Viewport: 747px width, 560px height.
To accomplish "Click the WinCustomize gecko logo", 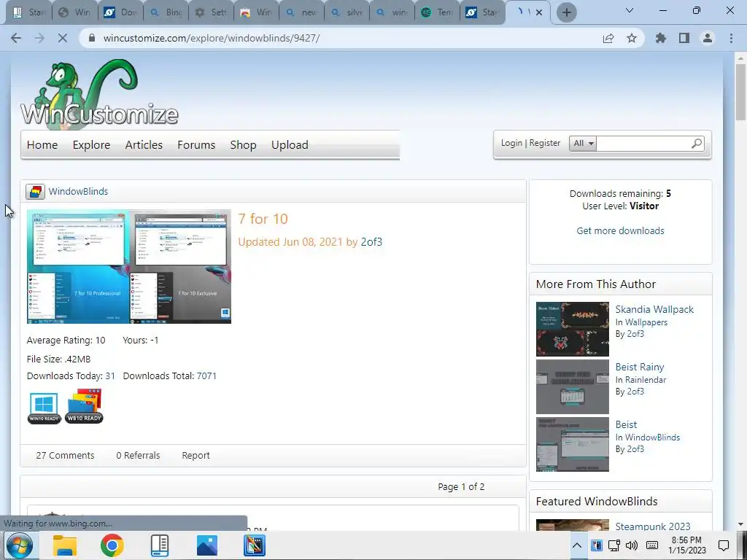I will point(99,94).
